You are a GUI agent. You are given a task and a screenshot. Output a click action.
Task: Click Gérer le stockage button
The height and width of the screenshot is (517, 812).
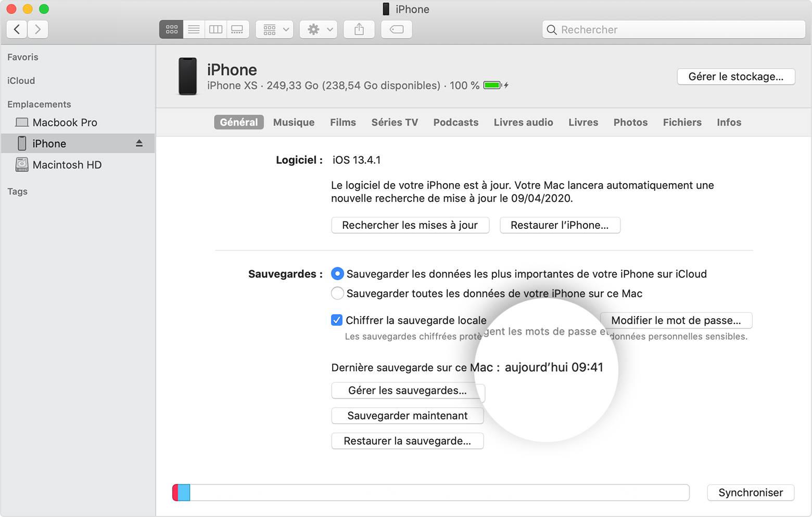pos(735,76)
